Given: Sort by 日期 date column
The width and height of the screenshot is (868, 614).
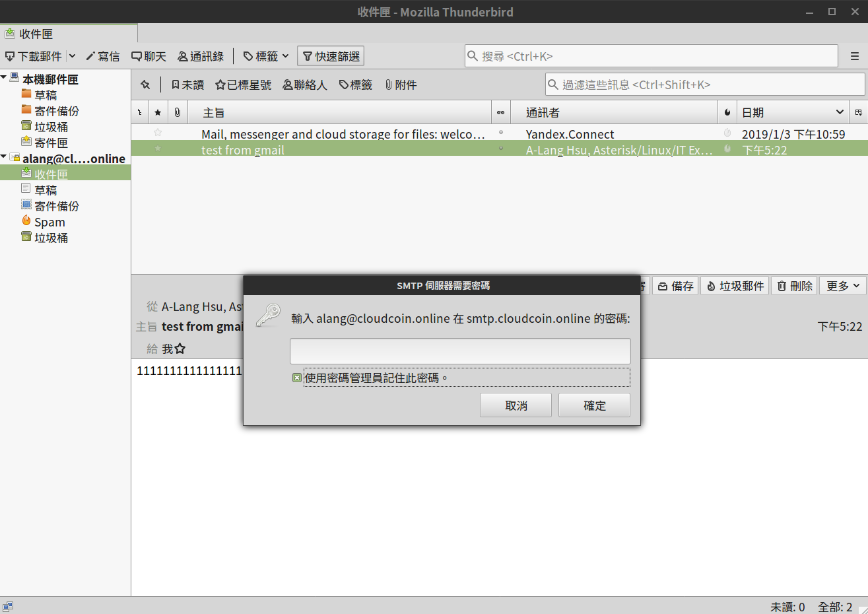Looking at the screenshot, I should pyautogui.click(x=792, y=112).
